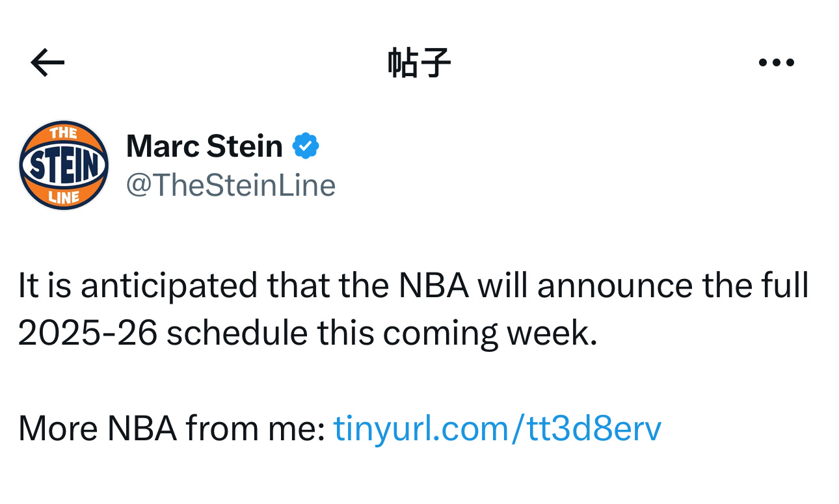The width and height of the screenshot is (839, 504).
Task: Tap the 'LINE' banner on the logo
Action: [x=64, y=197]
